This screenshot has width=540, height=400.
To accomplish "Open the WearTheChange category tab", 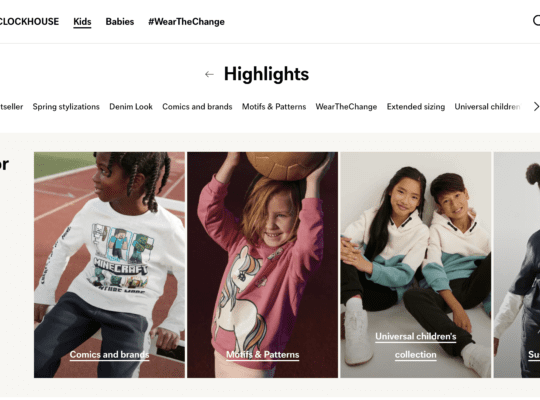I will [x=346, y=107].
